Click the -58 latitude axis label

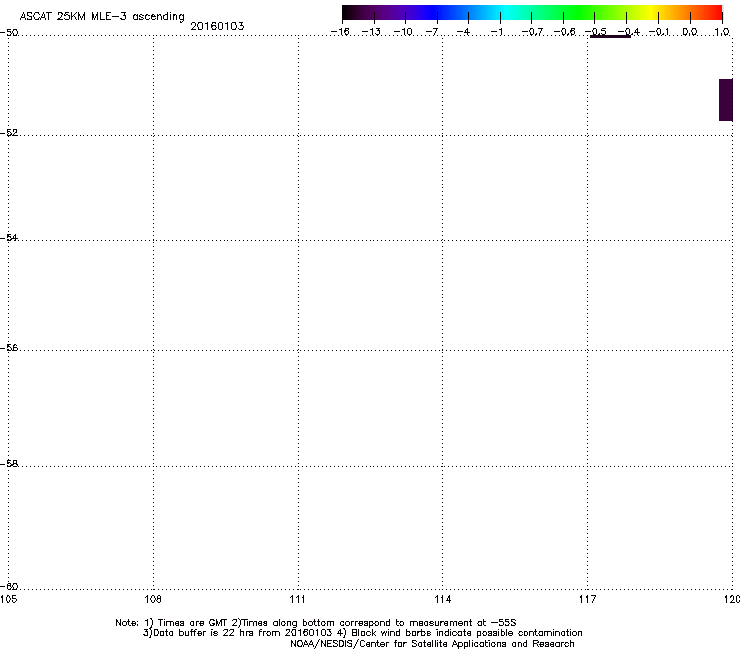tap(9, 464)
